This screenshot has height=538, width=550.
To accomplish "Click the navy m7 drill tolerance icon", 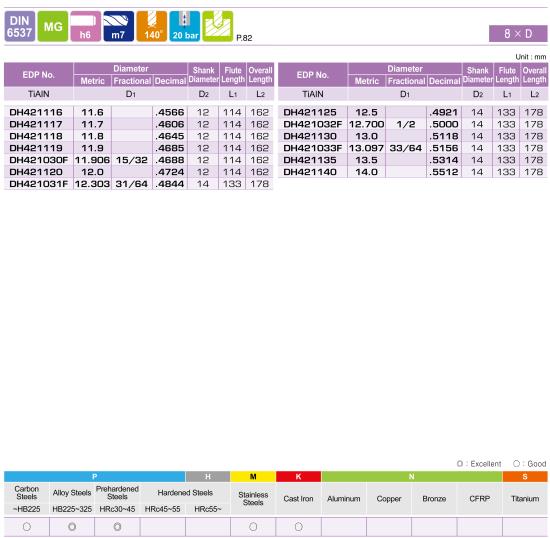I will [119, 26].
